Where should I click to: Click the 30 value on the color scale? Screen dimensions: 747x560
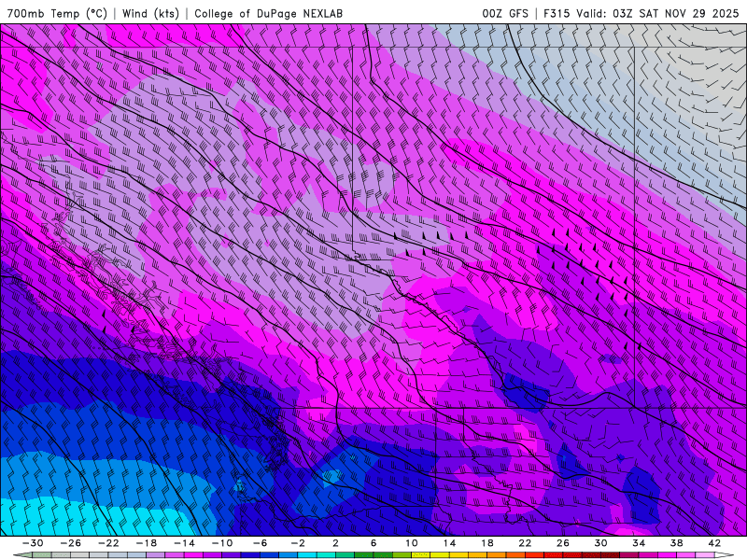[x=600, y=543]
